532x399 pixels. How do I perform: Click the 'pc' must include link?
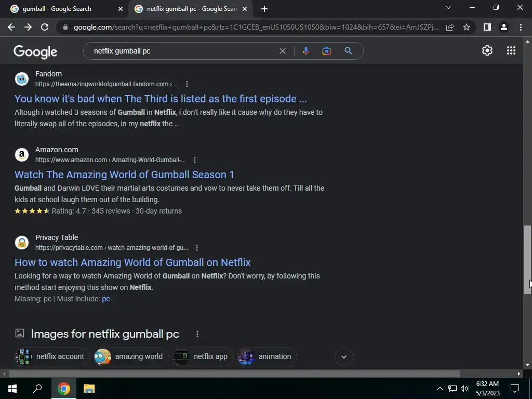[106, 299]
